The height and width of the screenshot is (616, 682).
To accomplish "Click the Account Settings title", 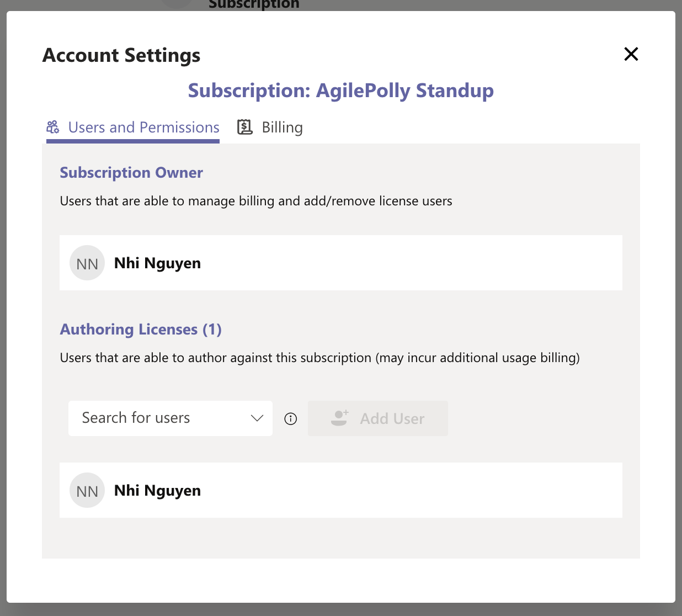I will [121, 55].
